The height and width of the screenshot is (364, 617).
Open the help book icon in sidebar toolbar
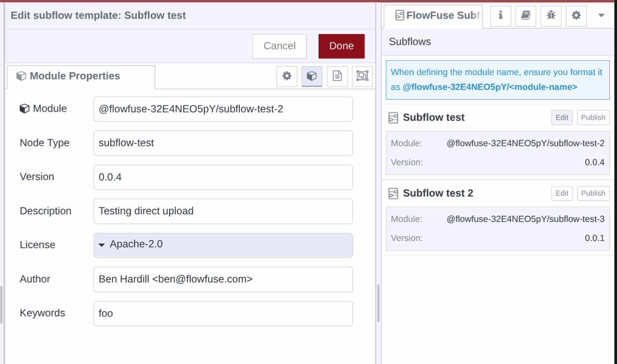point(525,16)
